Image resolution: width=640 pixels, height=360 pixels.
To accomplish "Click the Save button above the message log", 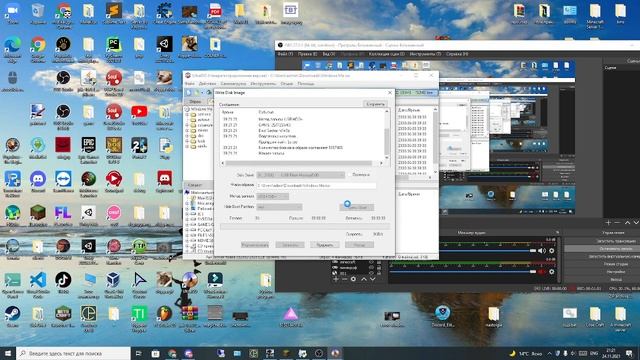I will (375, 104).
